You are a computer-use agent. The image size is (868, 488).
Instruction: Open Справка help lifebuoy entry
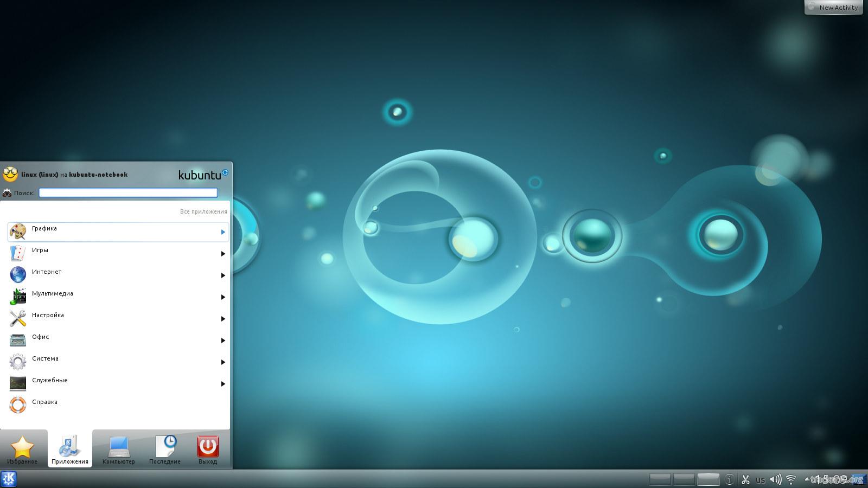[x=44, y=402]
